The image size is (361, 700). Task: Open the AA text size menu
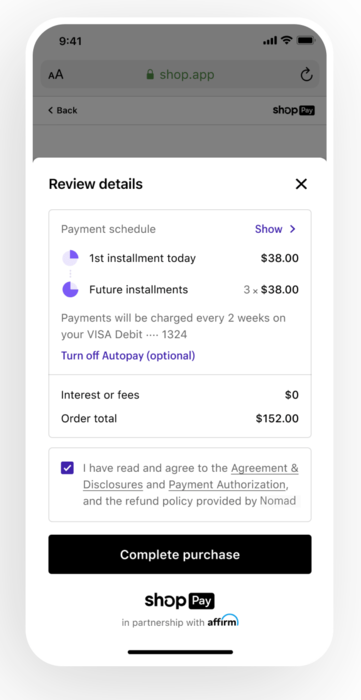[x=56, y=75]
